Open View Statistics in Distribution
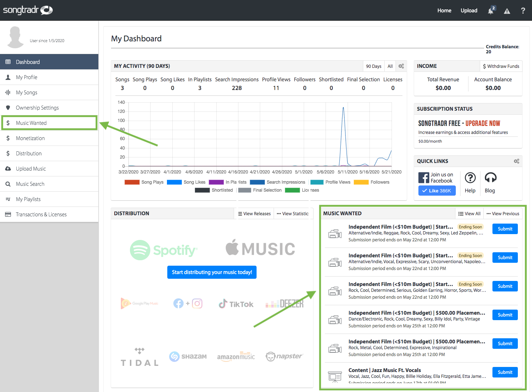Image resolution: width=532 pixels, height=392 pixels. point(293,214)
